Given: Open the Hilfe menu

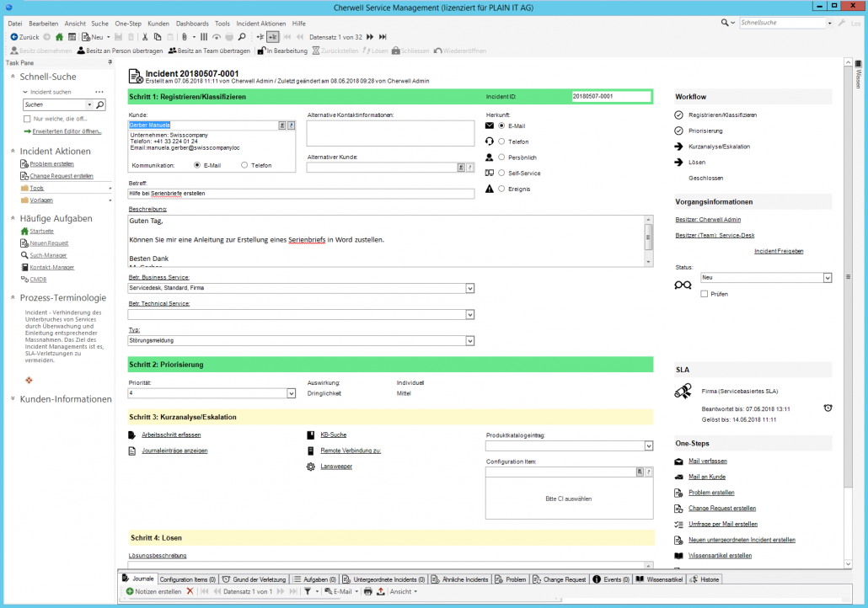Looking at the screenshot, I should pos(299,24).
